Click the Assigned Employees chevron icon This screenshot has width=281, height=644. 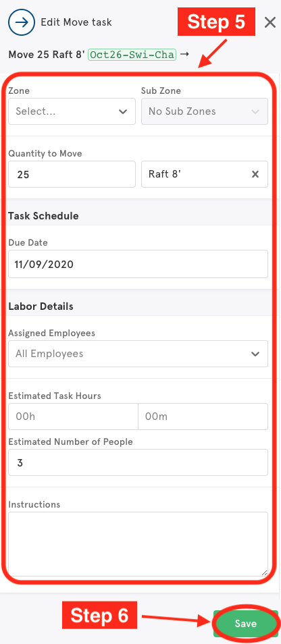click(255, 354)
